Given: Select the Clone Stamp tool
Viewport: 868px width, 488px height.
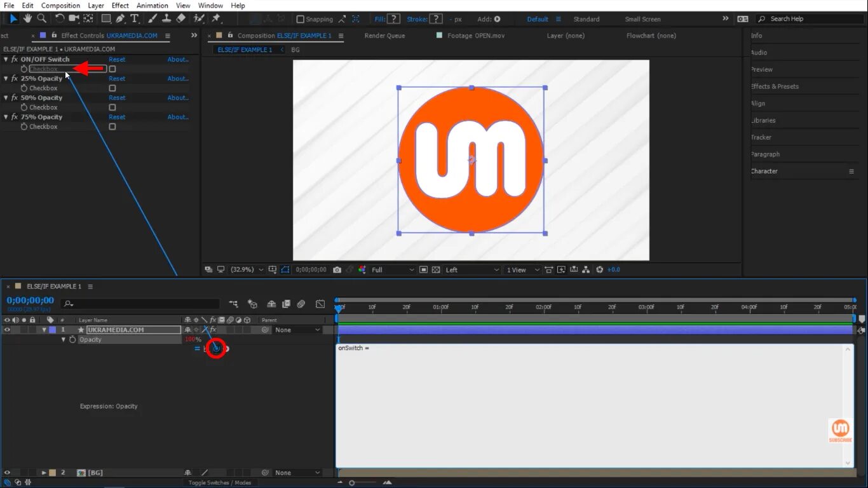Looking at the screenshot, I should coord(166,18).
